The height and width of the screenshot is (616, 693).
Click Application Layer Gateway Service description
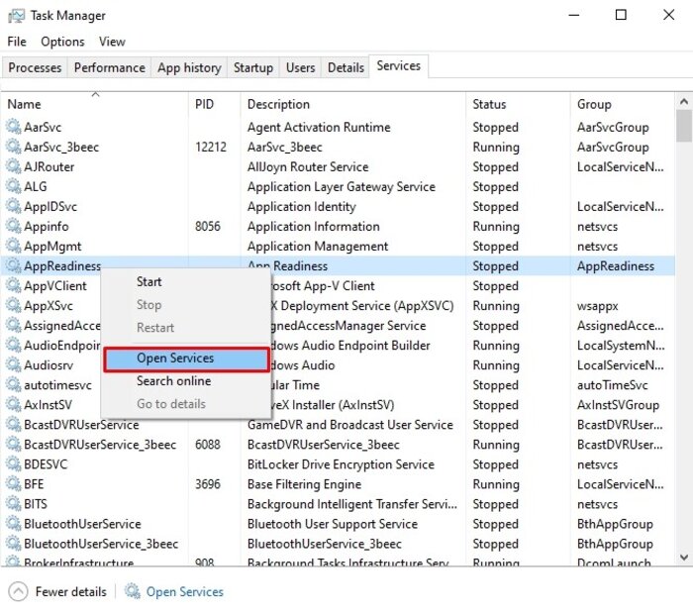click(x=342, y=187)
